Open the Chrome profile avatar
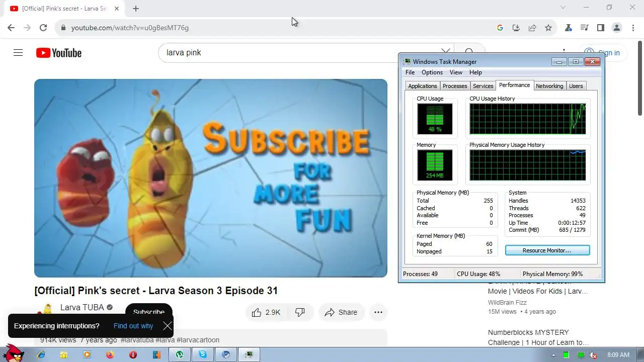644x362 pixels. [x=616, y=28]
